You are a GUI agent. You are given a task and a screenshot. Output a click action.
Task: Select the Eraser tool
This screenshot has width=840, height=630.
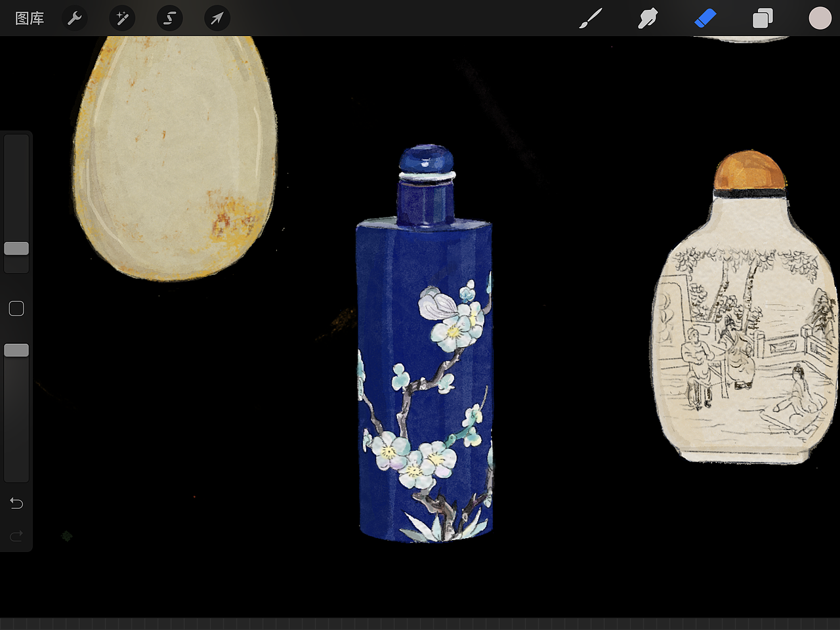click(705, 18)
